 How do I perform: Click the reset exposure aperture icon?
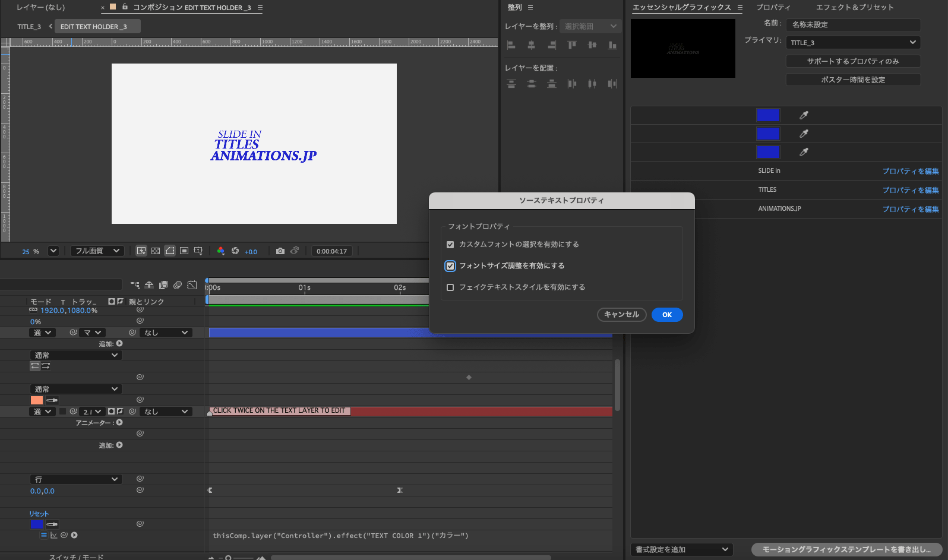[235, 251]
